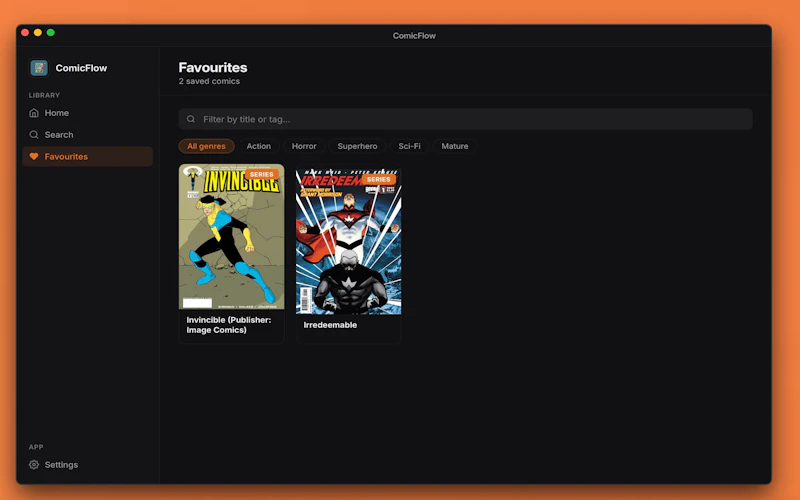Close the ComicFlow window with red button
The image size is (800, 500).
click(25, 33)
